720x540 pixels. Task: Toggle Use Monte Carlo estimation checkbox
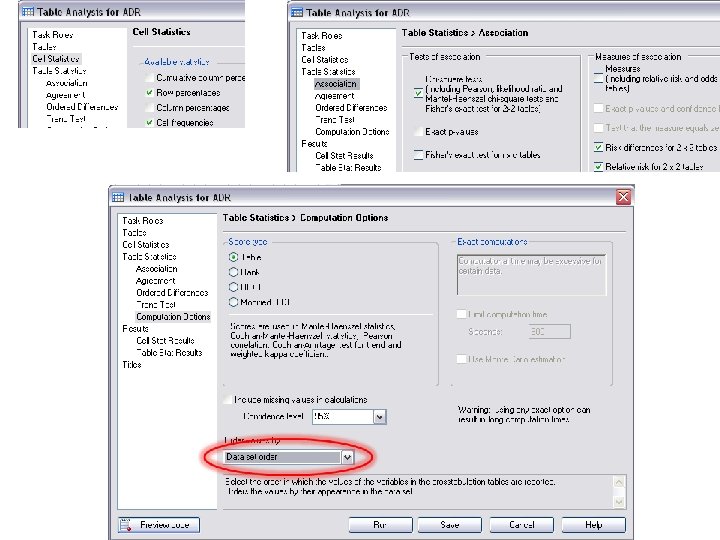[461, 359]
